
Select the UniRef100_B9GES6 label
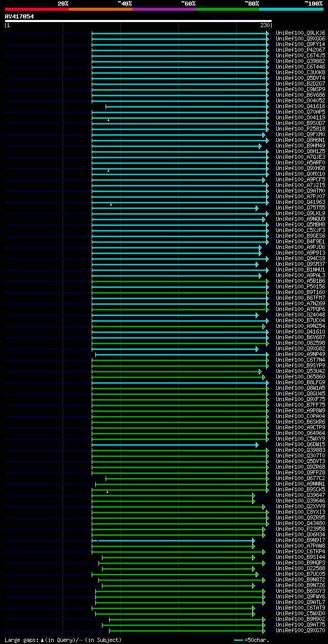(300, 236)
